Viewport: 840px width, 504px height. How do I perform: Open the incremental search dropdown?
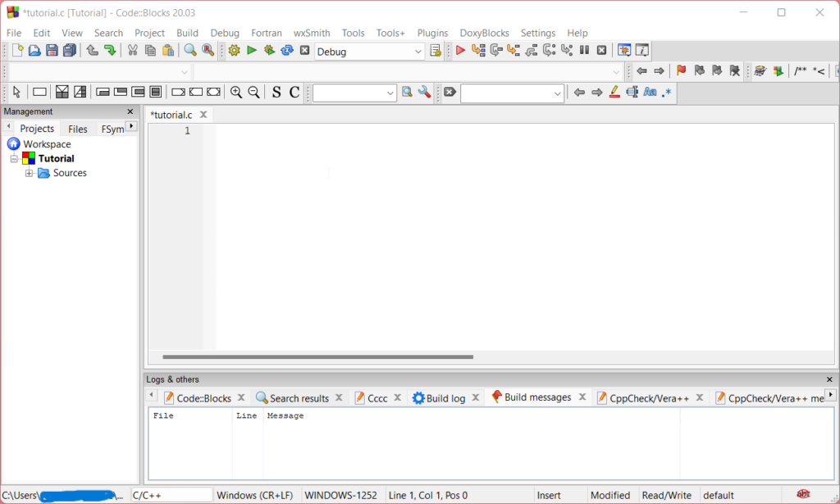pos(557,93)
